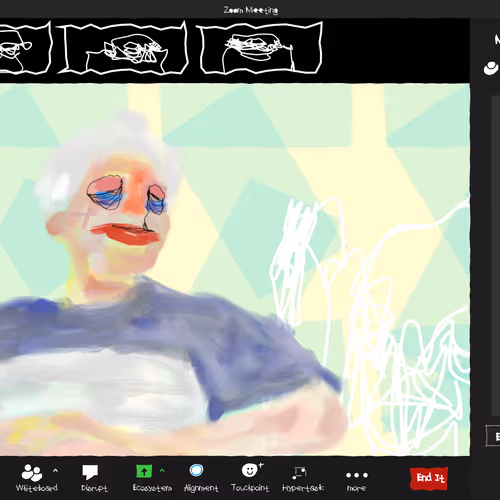The height and width of the screenshot is (500, 500).
Task: Click the Hypertask icon
Action: click(299, 473)
